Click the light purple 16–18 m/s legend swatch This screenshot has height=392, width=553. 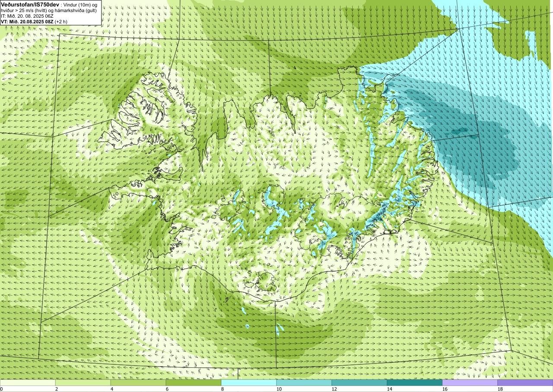pyautogui.click(x=470, y=383)
